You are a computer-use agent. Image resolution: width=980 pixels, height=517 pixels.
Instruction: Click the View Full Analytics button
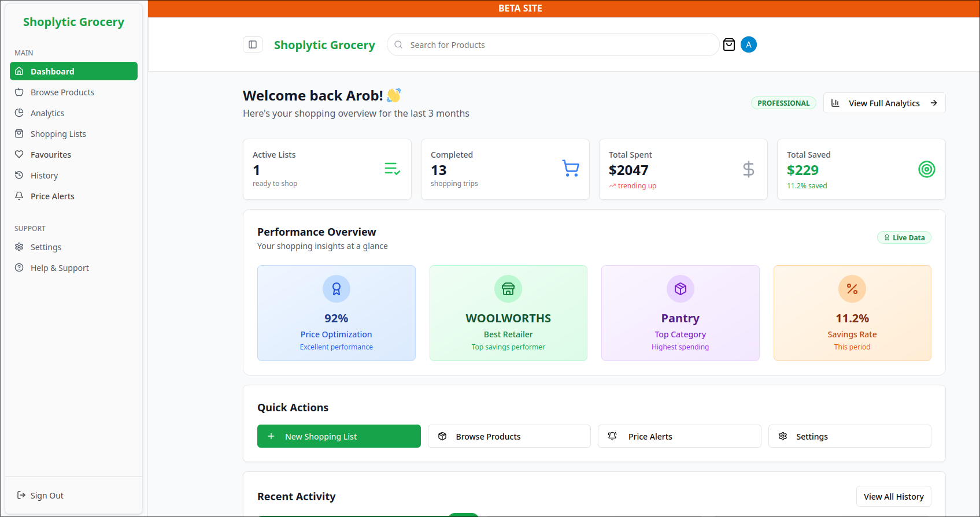pos(884,103)
